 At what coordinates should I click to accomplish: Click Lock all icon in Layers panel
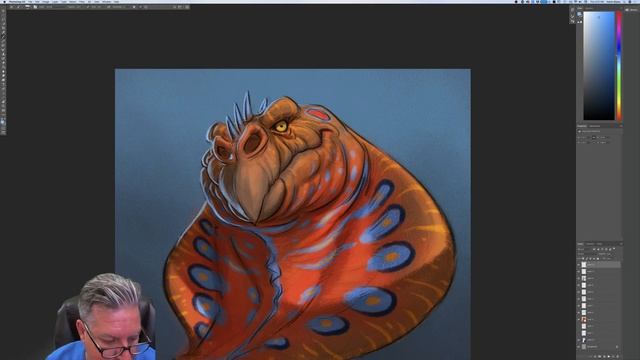[598, 258]
